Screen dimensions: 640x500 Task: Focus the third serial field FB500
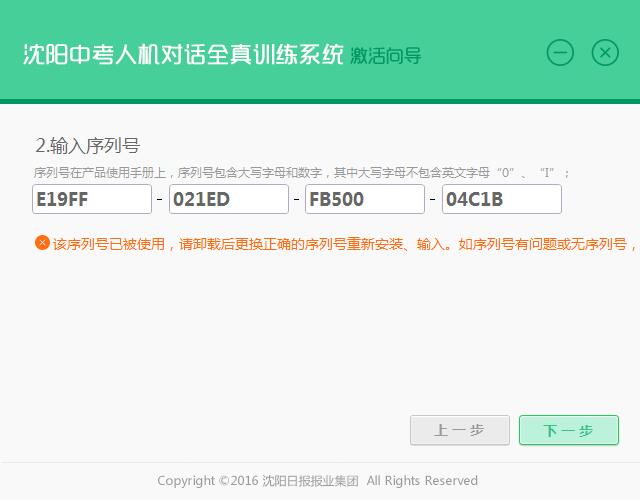(x=365, y=199)
